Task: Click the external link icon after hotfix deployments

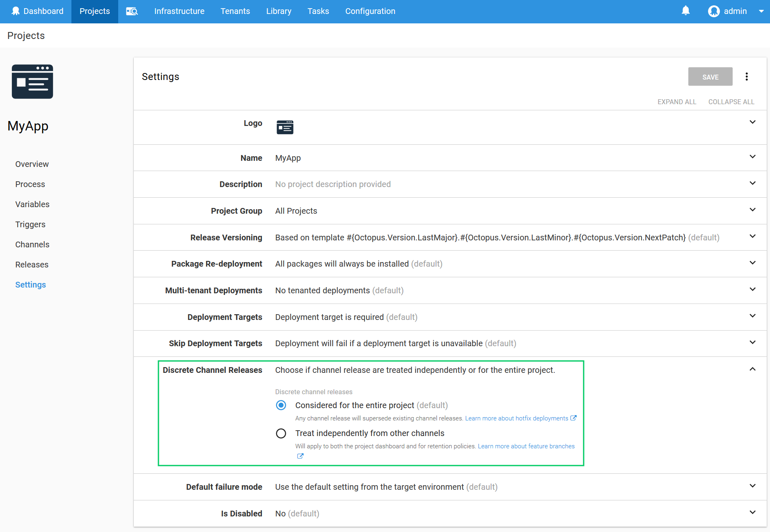Action: (573, 418)
